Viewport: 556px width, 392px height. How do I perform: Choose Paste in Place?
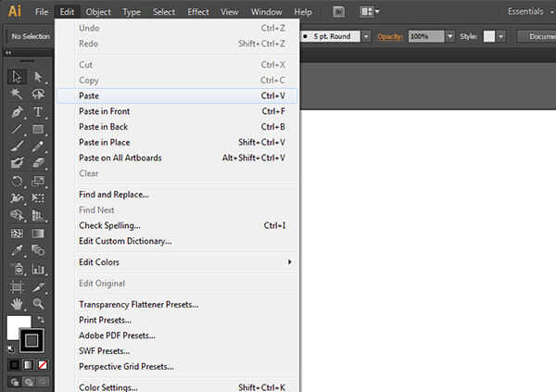(x=177, y=143)
